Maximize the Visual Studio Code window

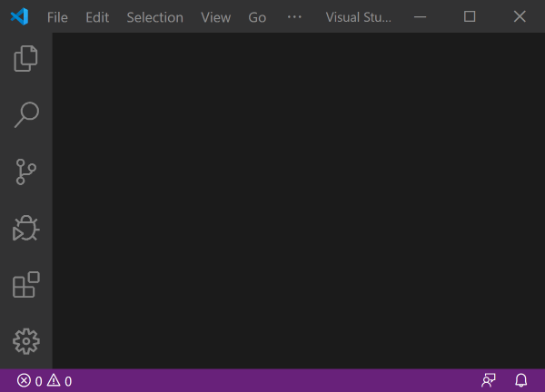tap(470, 16)
